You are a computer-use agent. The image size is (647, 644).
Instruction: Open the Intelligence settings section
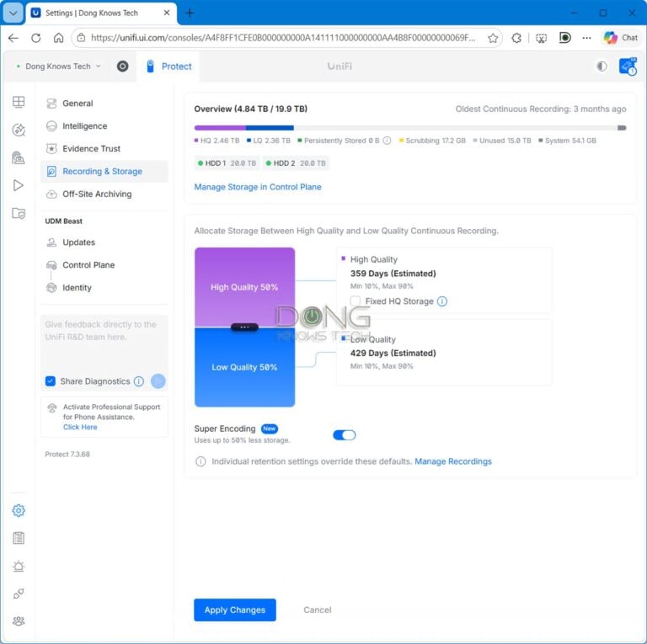point(104,126)
